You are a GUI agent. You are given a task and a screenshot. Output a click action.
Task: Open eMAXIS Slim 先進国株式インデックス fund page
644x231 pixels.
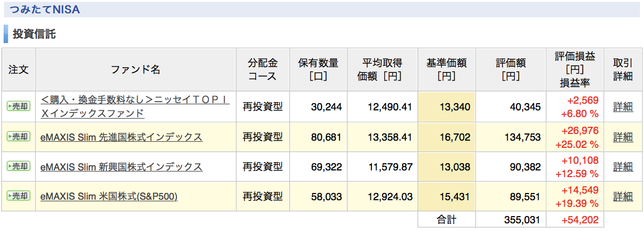[121, 137]
